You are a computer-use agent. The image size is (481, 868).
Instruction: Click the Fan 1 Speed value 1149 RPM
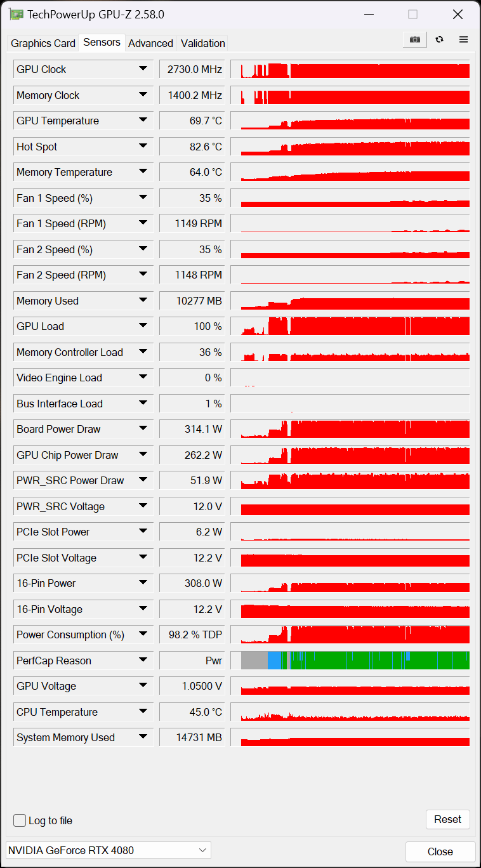[192, 223]
